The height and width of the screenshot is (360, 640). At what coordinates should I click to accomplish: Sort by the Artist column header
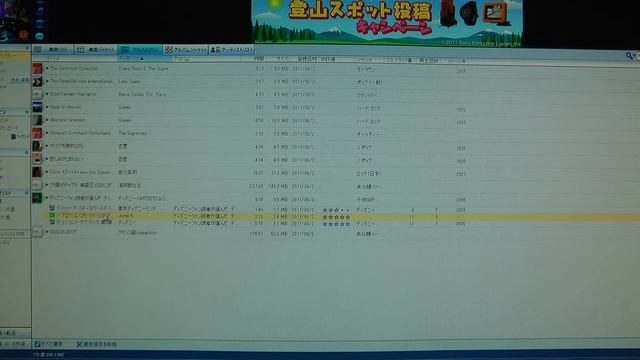pos(144,59)
